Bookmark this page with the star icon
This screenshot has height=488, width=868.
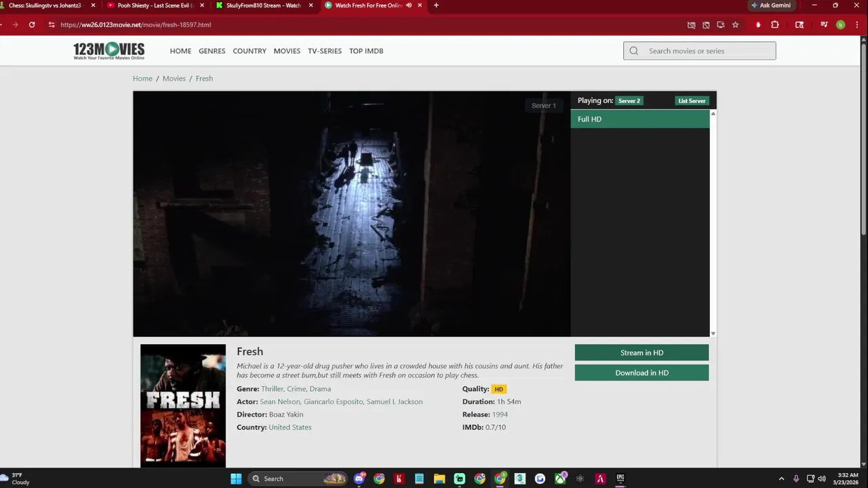(x=735, y=25)
